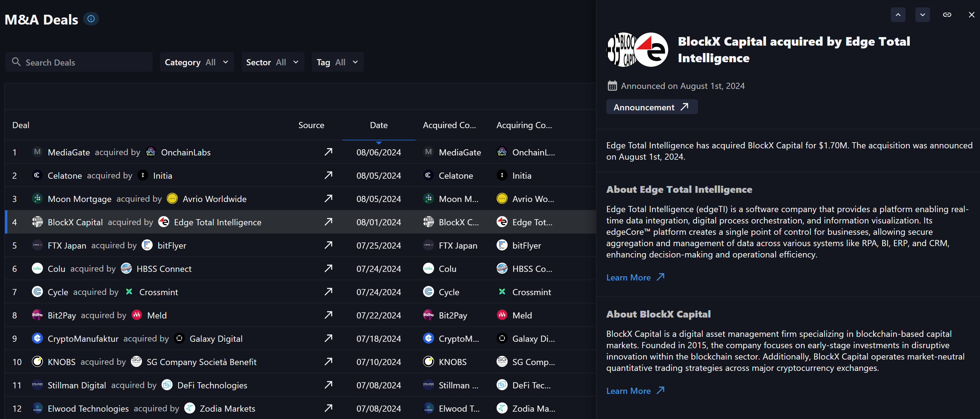Go to next deal with down chevron
The image size is (980, 419).
923,15
